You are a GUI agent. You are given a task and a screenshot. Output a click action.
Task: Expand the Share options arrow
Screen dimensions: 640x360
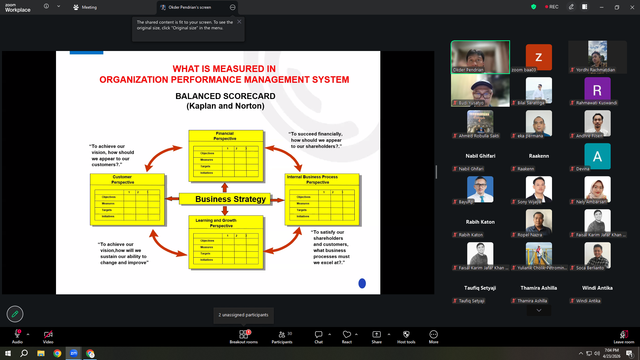click(x=389, y=334)
